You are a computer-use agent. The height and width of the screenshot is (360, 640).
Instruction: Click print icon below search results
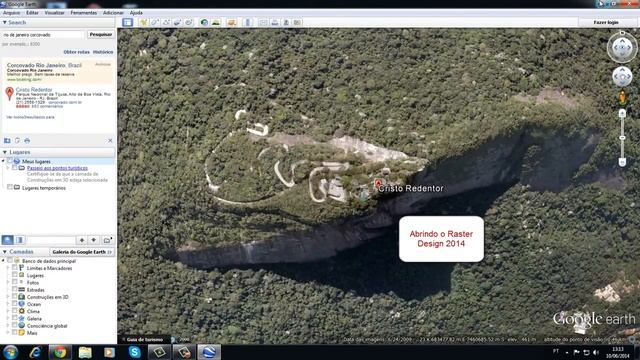27,140
